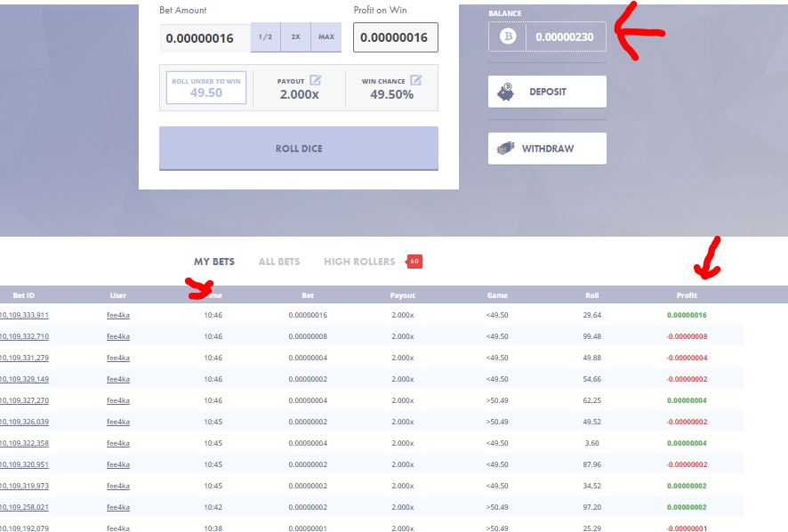Click into the Bet Amount field
Viewport: 788px width, 532px height.
click(x=205, y=38)
